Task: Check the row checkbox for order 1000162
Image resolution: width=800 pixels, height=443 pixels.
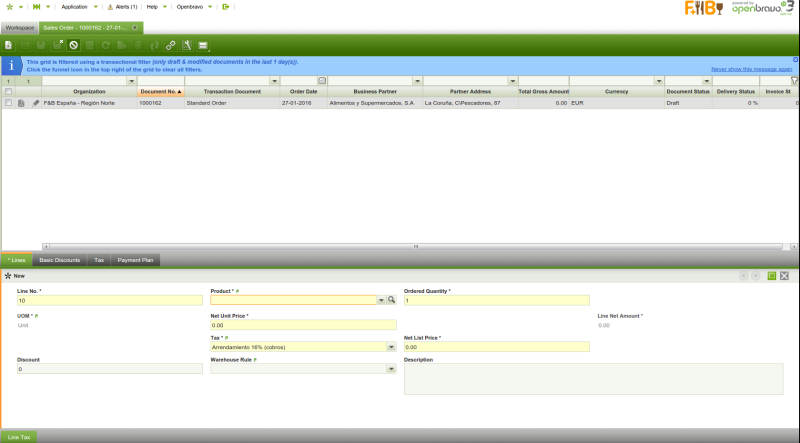Action: pos(8,103)
